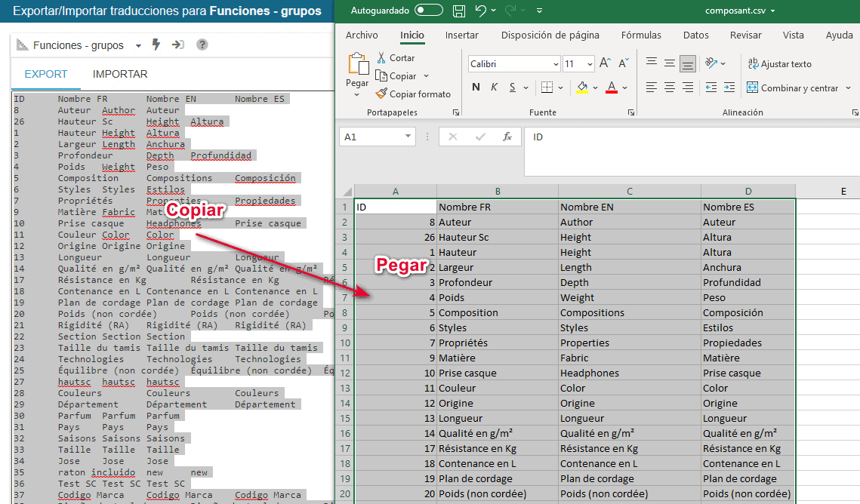860x504 pixels.
Task: Open the Insertar ribbon tab
Action: tap(461, 35)
